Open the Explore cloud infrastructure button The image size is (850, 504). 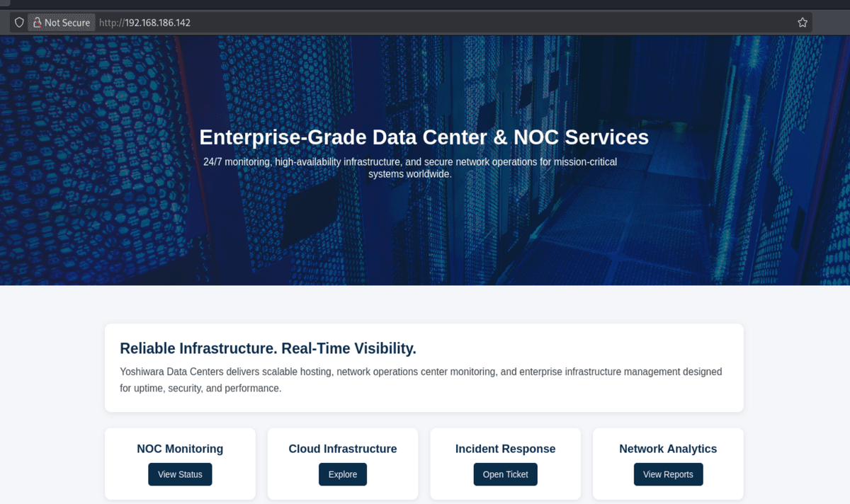click(x=343, y=474)
